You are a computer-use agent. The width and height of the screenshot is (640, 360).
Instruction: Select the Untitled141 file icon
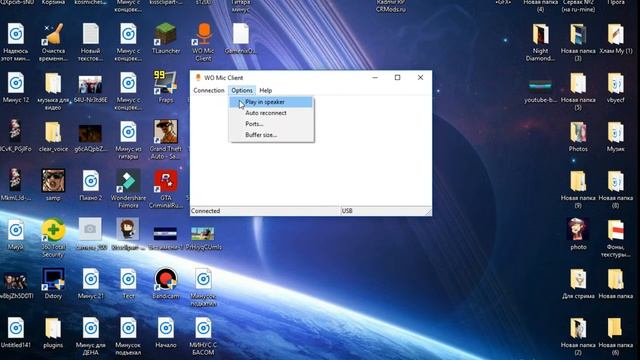click(x=16, y=333)
